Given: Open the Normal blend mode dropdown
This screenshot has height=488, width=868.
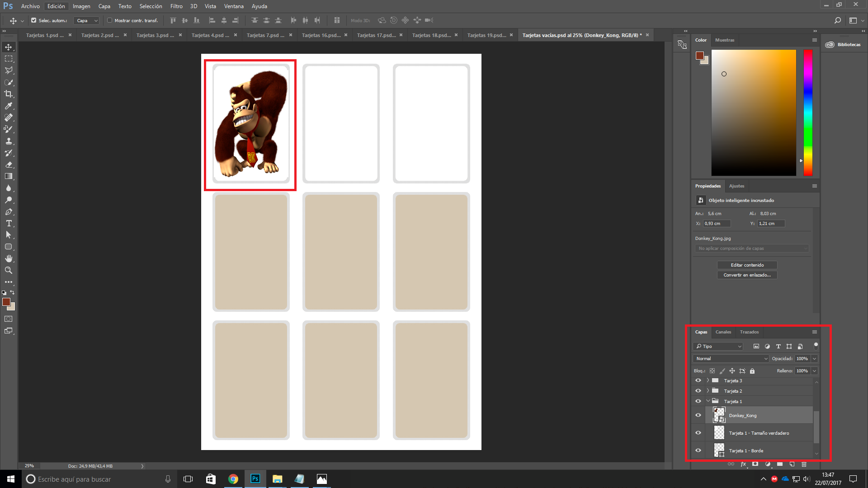Looking at the screenshot, I should [731, 359].
